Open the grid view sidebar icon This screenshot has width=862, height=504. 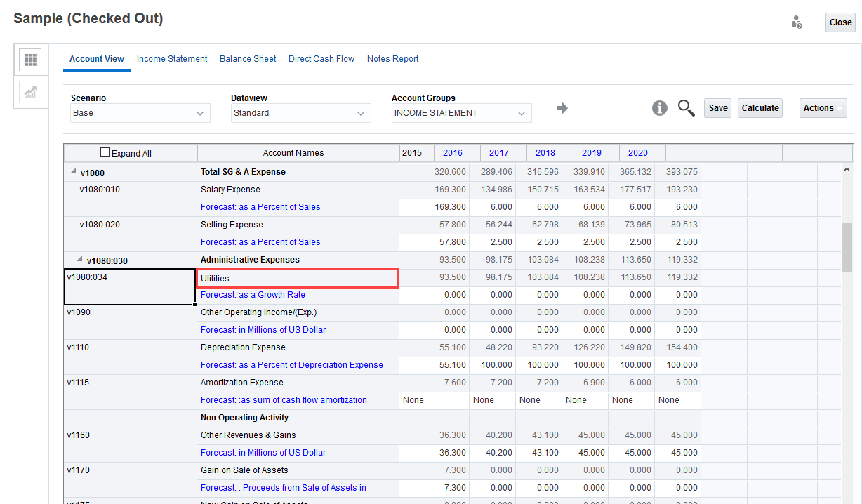point(30,60)
